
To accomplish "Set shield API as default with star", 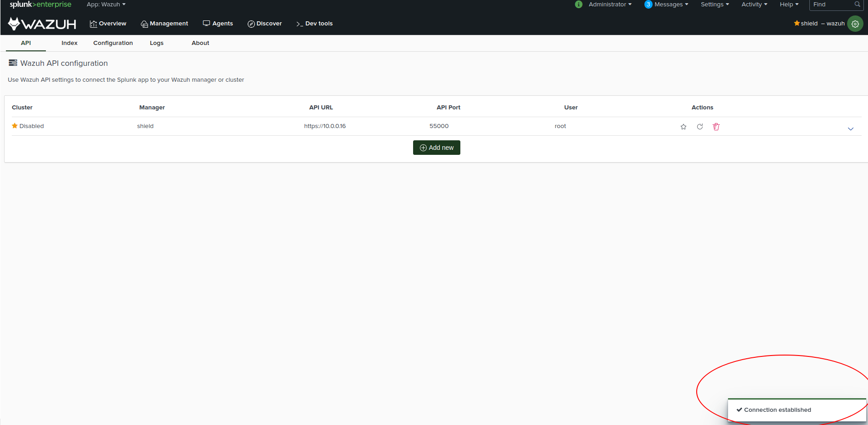I will point(683,127).
